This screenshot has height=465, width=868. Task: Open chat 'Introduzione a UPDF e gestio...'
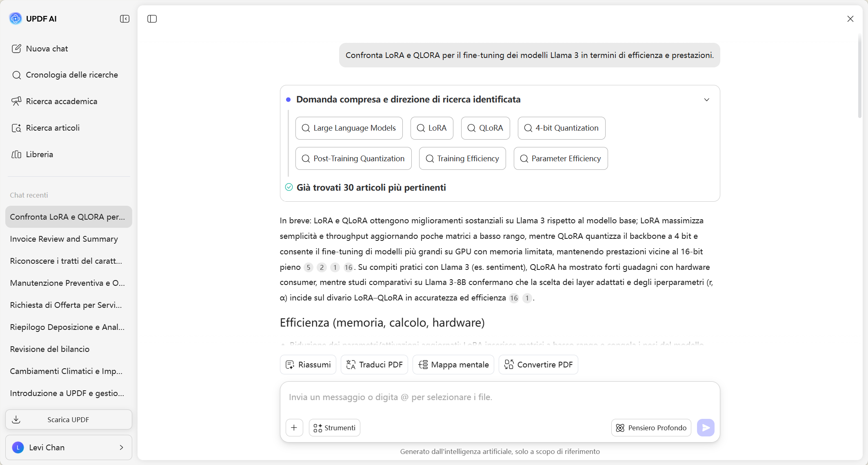pyautogui.click(x=69, y=393)
